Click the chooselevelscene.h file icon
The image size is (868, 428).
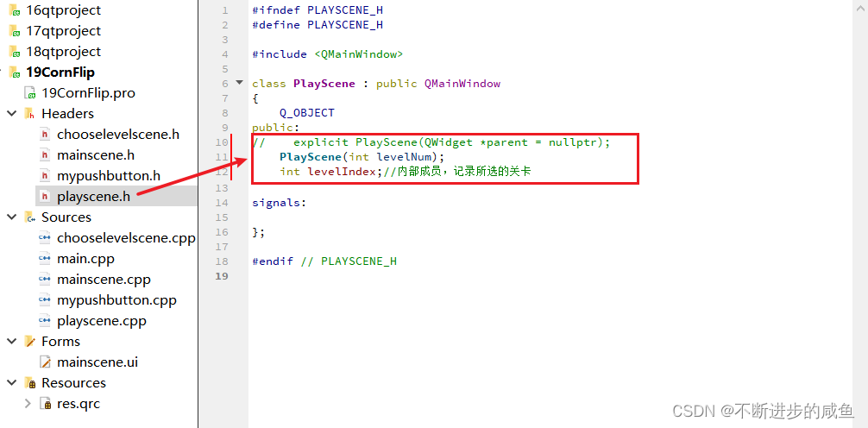(45, 135)
